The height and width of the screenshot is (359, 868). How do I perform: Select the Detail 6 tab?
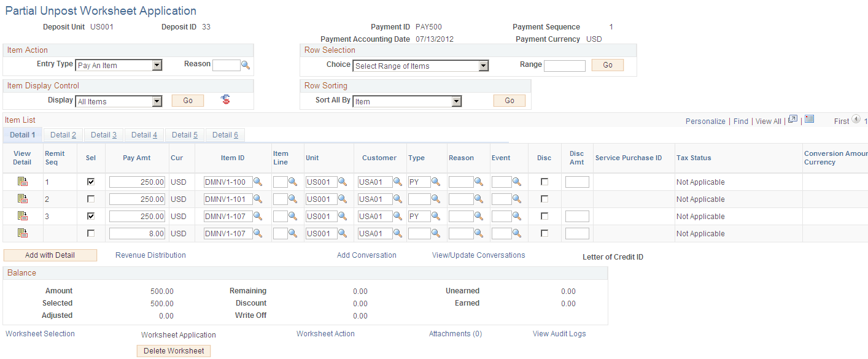[x=225, y=134]
